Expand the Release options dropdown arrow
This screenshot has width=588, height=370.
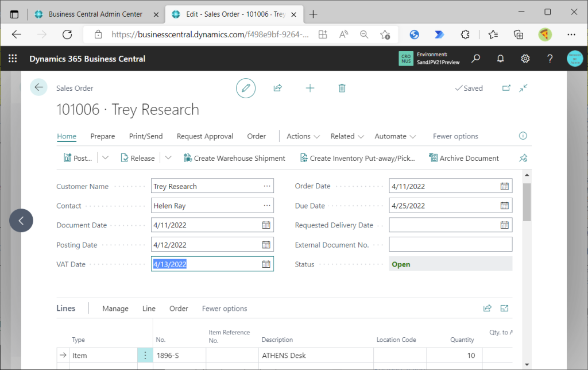pyautogui.click(x=168, y=158)
